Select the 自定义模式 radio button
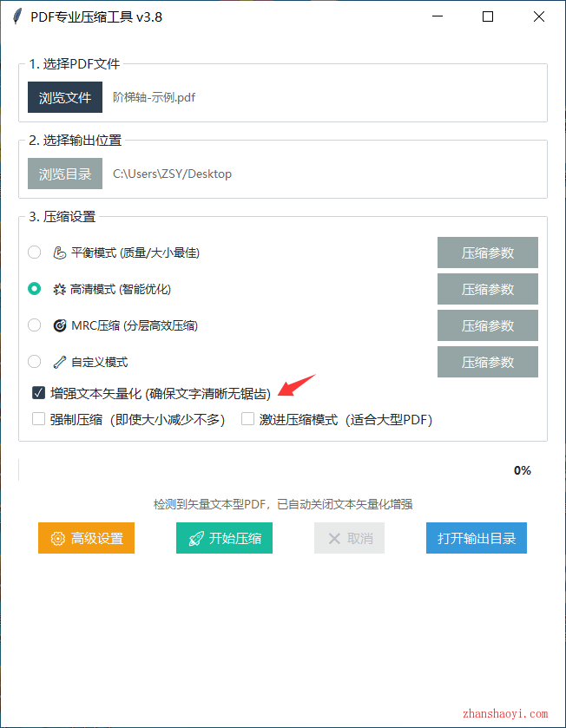This screenshot has width=566, height=728. pos(35,361)
